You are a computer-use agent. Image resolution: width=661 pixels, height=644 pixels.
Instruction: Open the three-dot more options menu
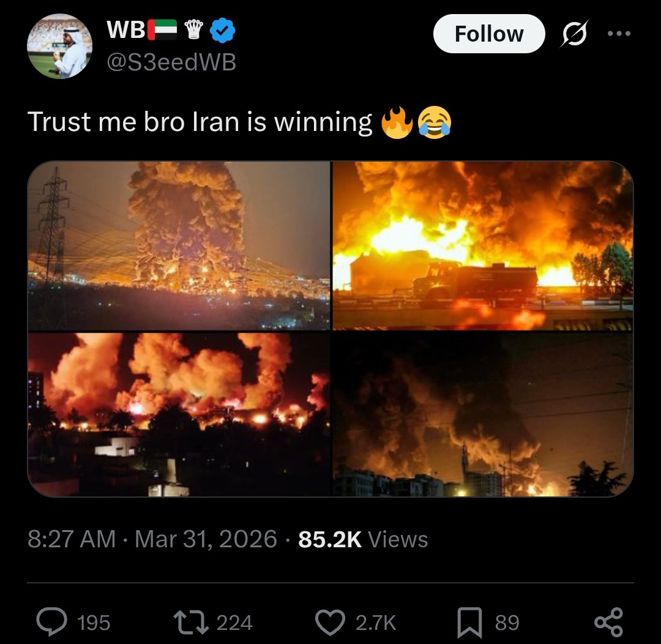[x=619, y=33]
